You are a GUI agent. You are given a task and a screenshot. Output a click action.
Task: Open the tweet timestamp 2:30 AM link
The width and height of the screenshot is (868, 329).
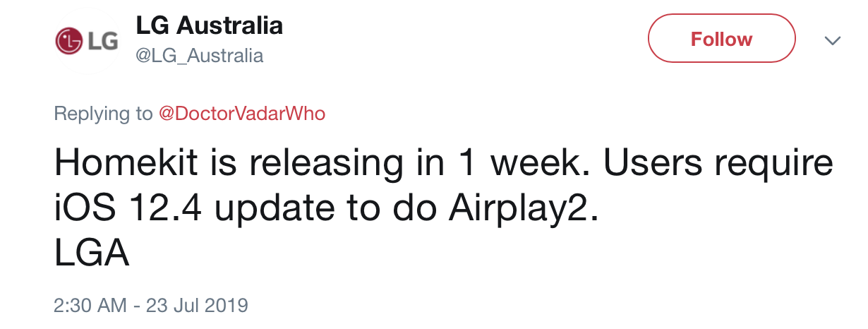click(90, 306)
